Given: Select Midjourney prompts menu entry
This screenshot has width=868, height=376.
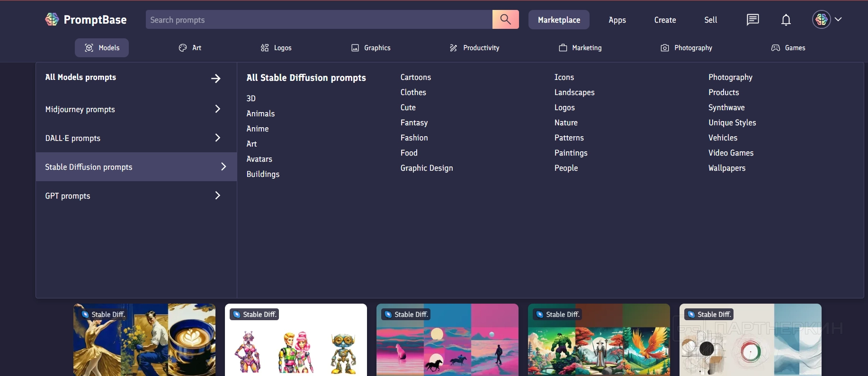Looking at the screenshot, I should pos(80,109).
